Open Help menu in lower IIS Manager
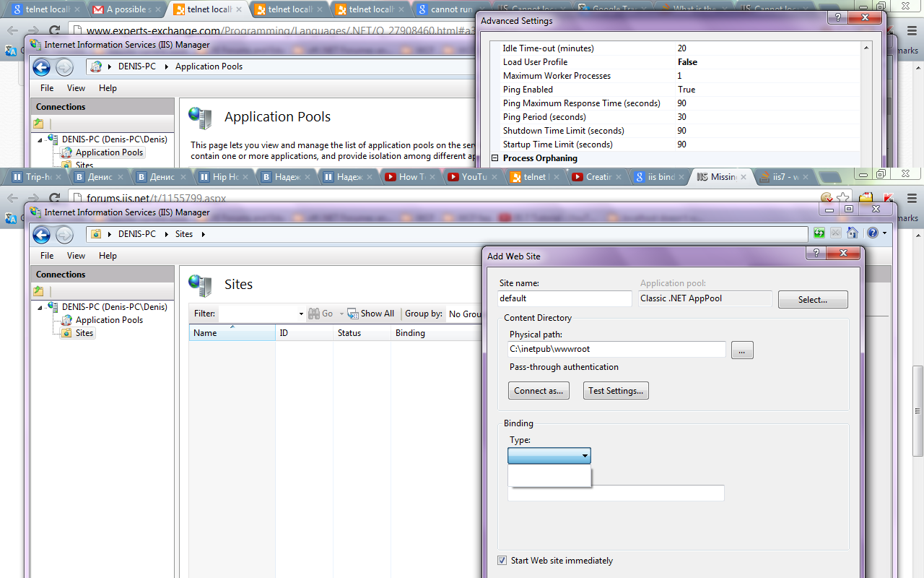The image size is (924, 578). [108, 256]
